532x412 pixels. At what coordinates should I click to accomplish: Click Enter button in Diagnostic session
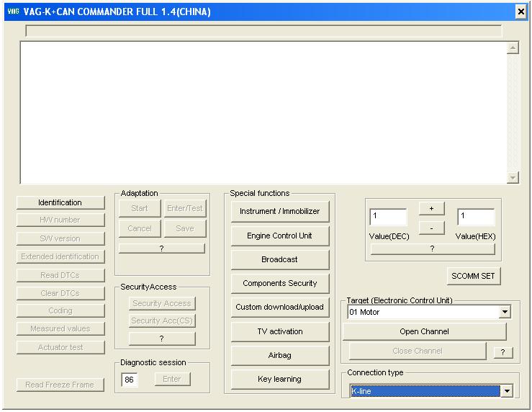tap(172, 379)
